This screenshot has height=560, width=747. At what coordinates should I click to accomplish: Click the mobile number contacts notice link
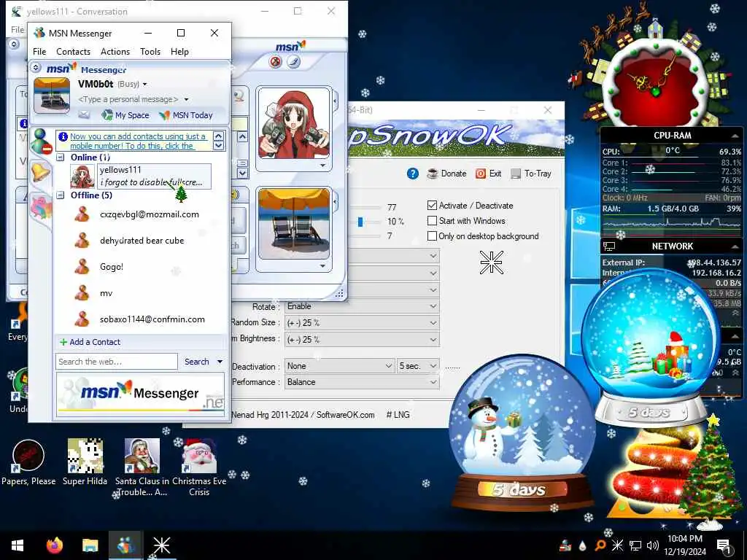137,141
